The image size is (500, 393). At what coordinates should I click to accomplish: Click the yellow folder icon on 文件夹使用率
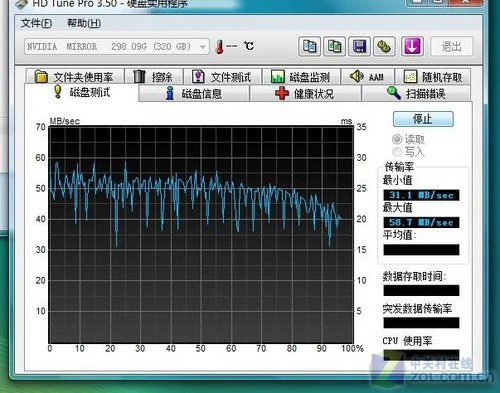click(41, 76)
